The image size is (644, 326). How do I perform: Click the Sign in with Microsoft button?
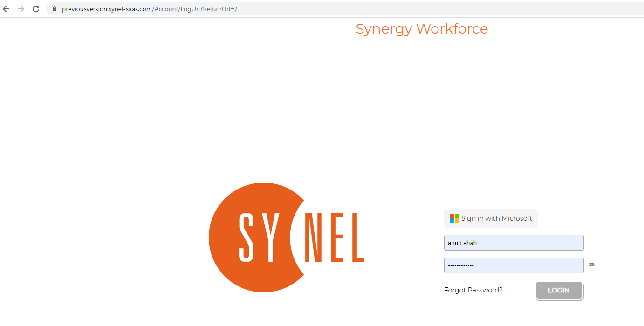[x=491, y=218]
